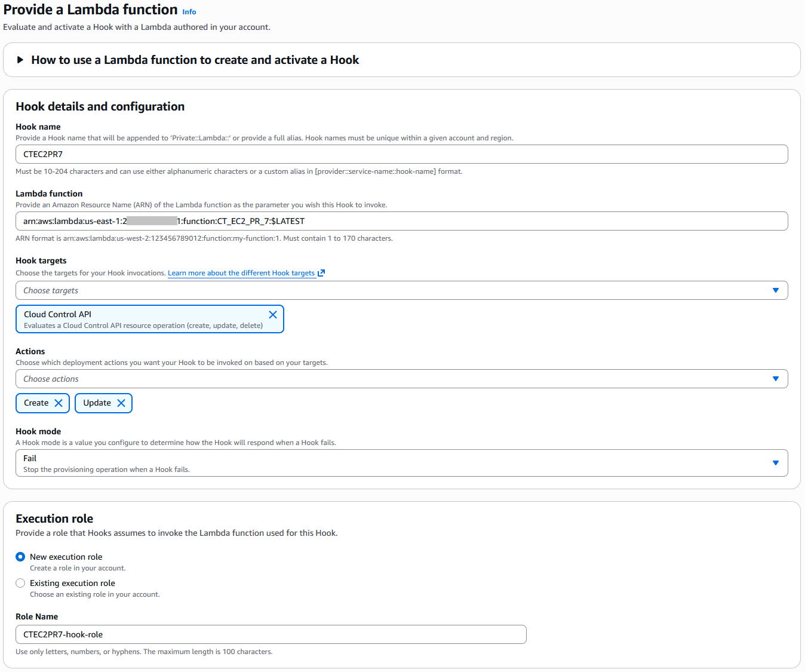The image size is (805, 672).
Task: Click the Provide a Lambda function heading
Action: [x=90, y=10]
